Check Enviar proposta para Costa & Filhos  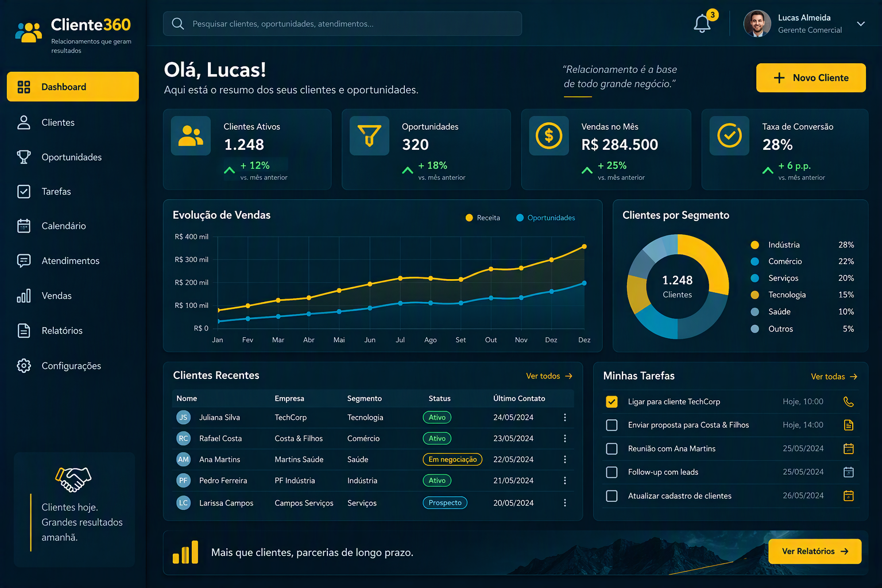(x=612, y=425)
